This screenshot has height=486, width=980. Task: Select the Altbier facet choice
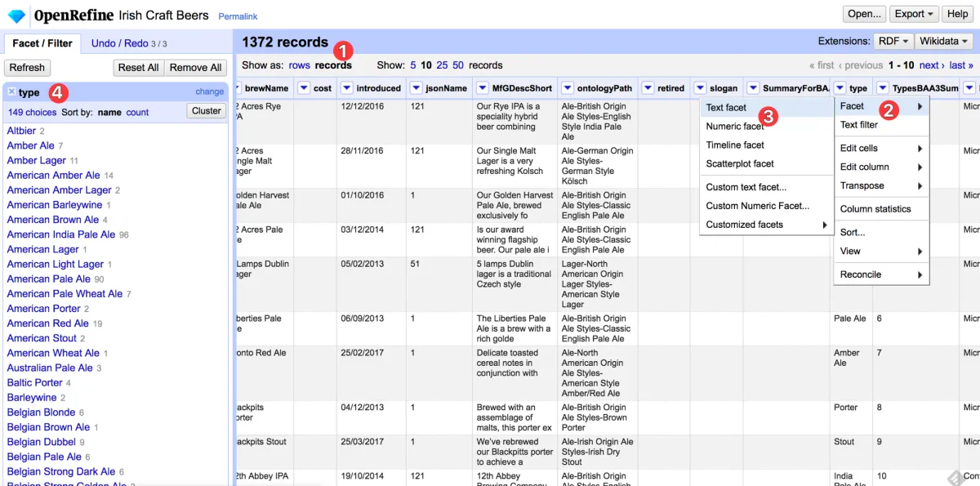(21, 131)
